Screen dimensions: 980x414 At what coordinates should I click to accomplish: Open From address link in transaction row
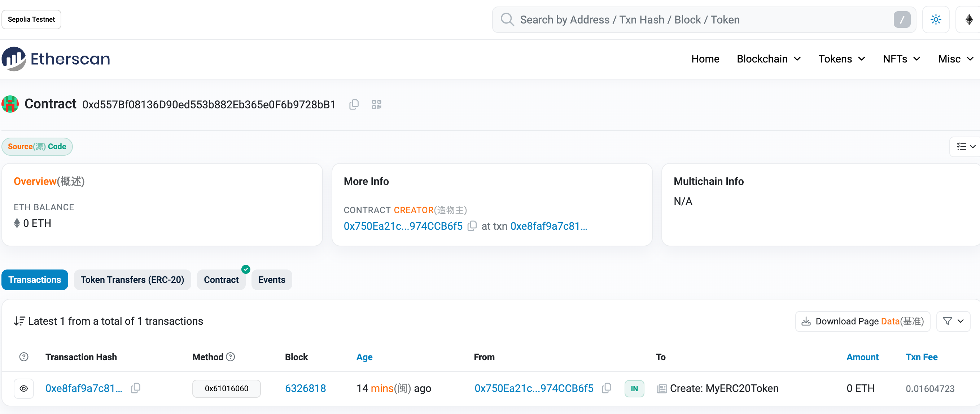click(x=534, y=388)
